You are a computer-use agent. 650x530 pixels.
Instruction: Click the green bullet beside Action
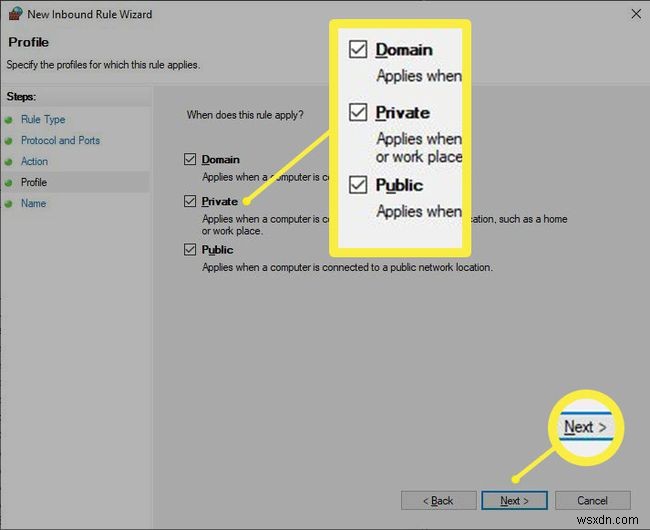9,162
